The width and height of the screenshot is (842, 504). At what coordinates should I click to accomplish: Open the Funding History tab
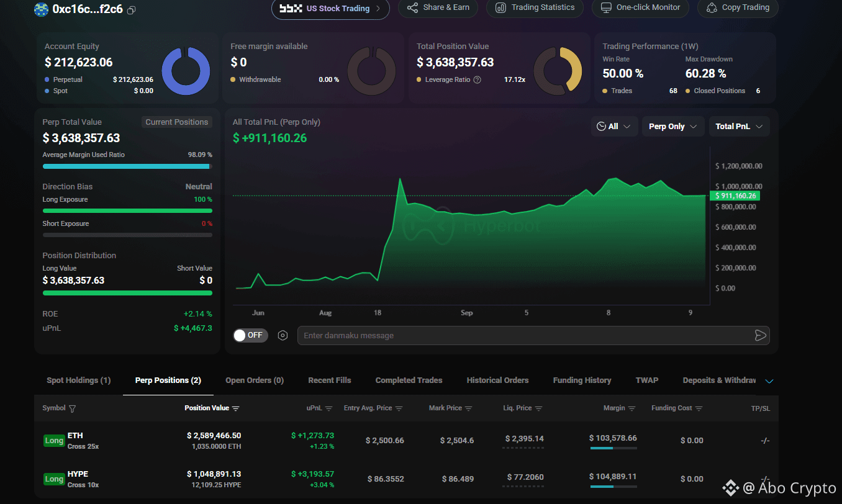(x=582, y=380)
